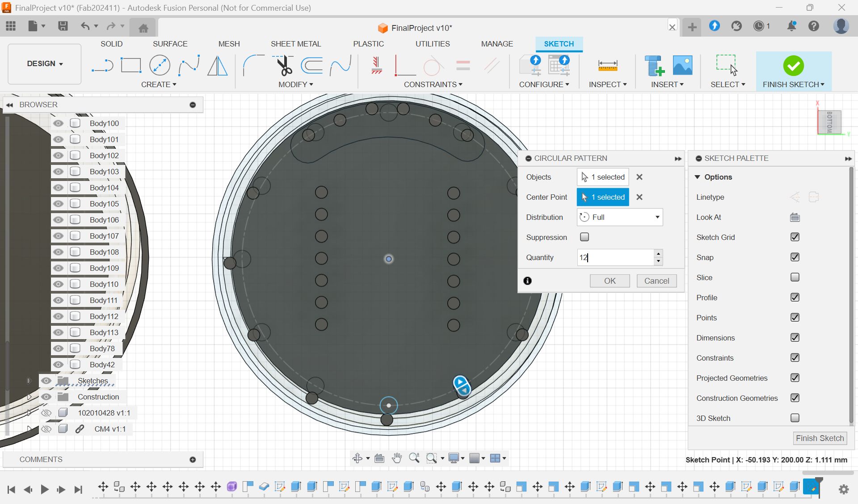Screen dimensions: 858x504
Task: Select the Fit Point Spline tool
Action: coord(189,66)
